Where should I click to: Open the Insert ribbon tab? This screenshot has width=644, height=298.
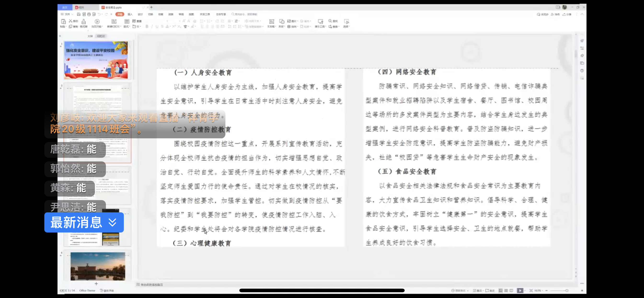tap(130, 14)
